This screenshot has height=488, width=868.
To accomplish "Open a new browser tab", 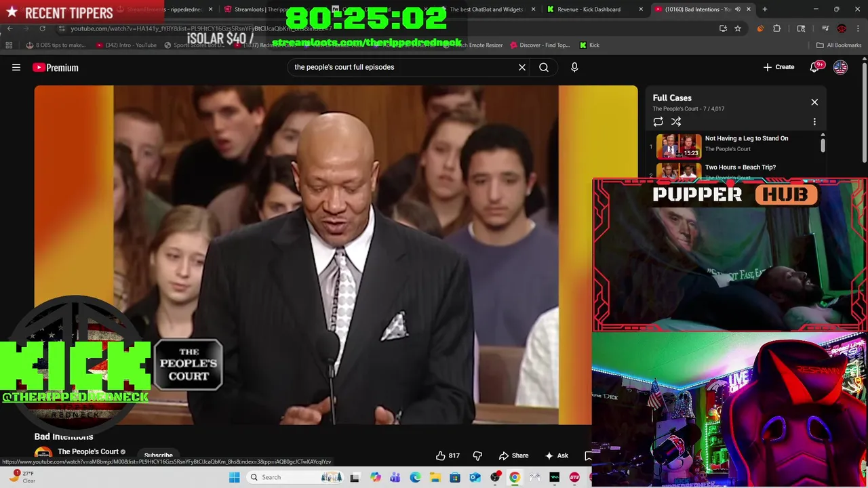I will tap(764, 9).
